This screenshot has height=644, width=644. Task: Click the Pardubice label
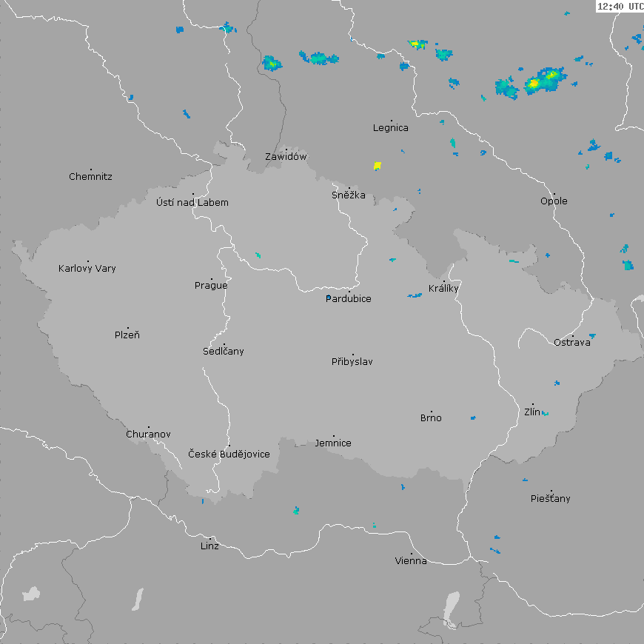[x=349, y=299]
